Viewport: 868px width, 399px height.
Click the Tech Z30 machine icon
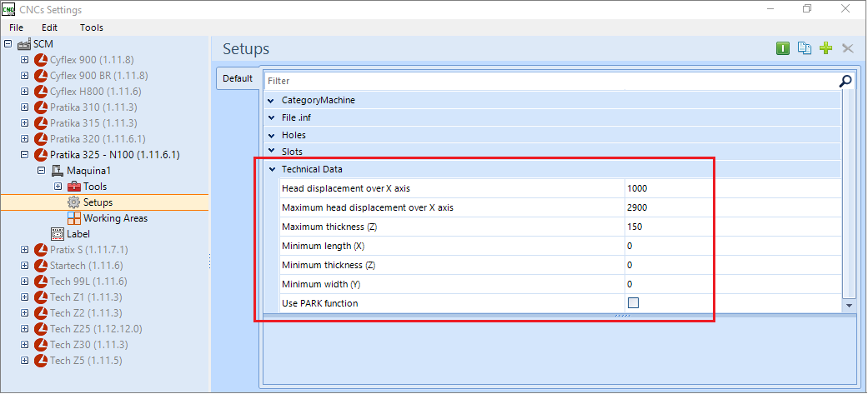coord(41,345)
